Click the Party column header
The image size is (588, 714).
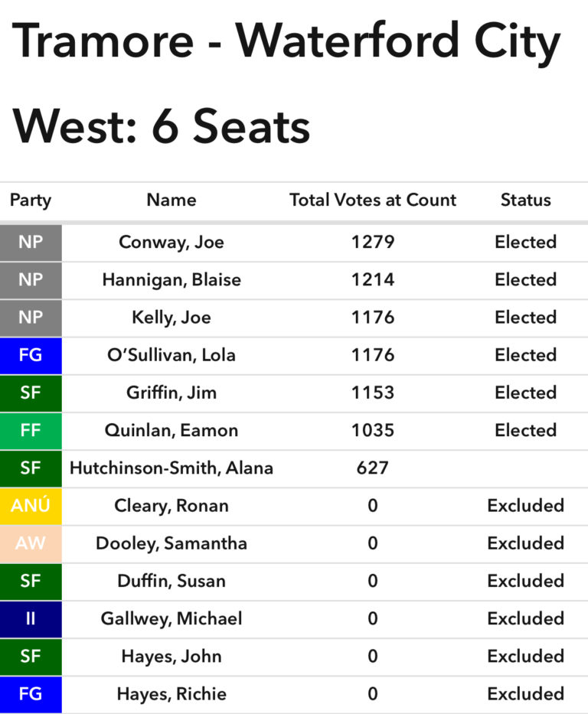pyautogui.click(x=31, y=201)
